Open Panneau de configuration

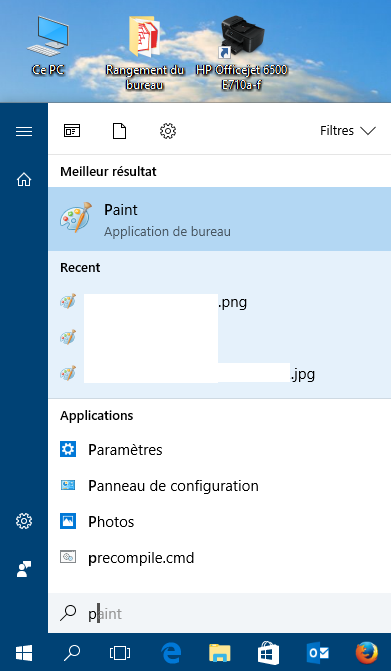pyautogui.click(x=219, y=486)
